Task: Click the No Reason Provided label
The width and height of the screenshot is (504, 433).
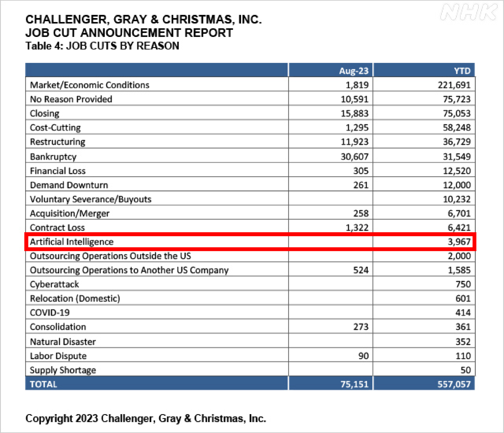Action: pyautogui.click(x=71, y=99)
